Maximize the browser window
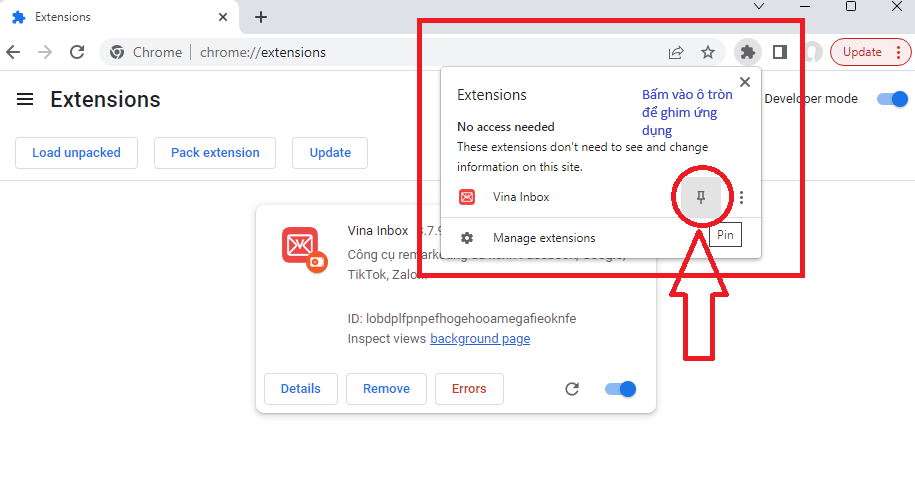Screen dimensions: 915x491 (851, 6)
